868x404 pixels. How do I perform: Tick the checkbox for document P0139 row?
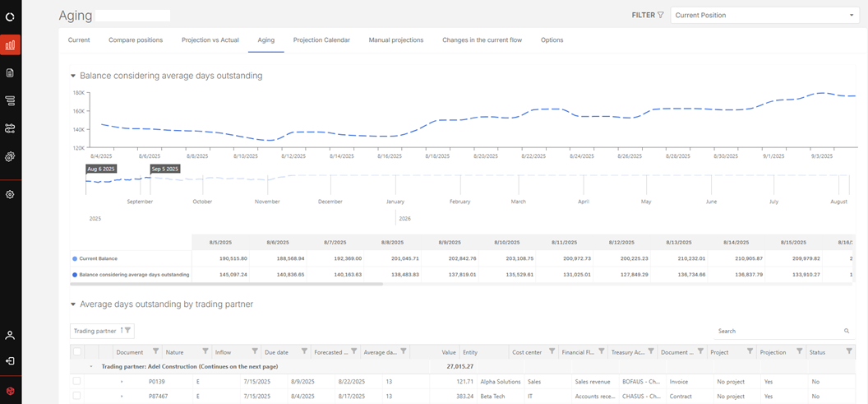[77, 382]
